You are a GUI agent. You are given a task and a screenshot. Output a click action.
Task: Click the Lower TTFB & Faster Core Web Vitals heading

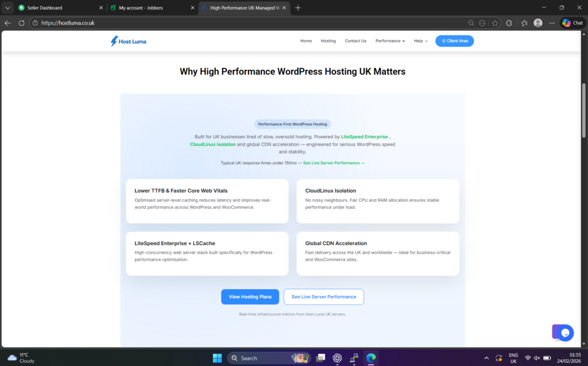coord(181,190)
